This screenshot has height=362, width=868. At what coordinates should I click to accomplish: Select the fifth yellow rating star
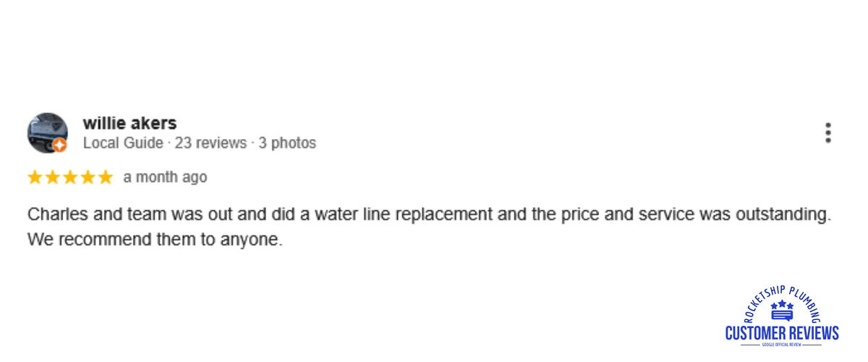[x=105, y=177]
